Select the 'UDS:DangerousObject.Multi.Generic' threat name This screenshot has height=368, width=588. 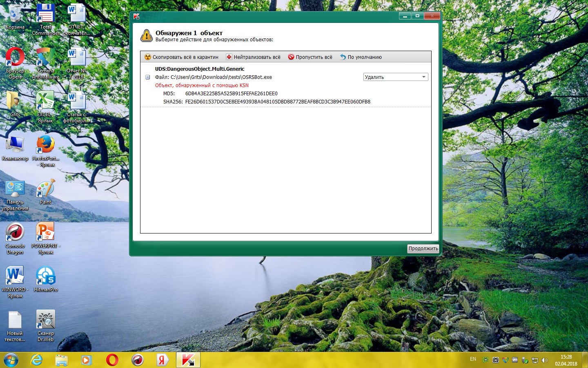point(200,69)
